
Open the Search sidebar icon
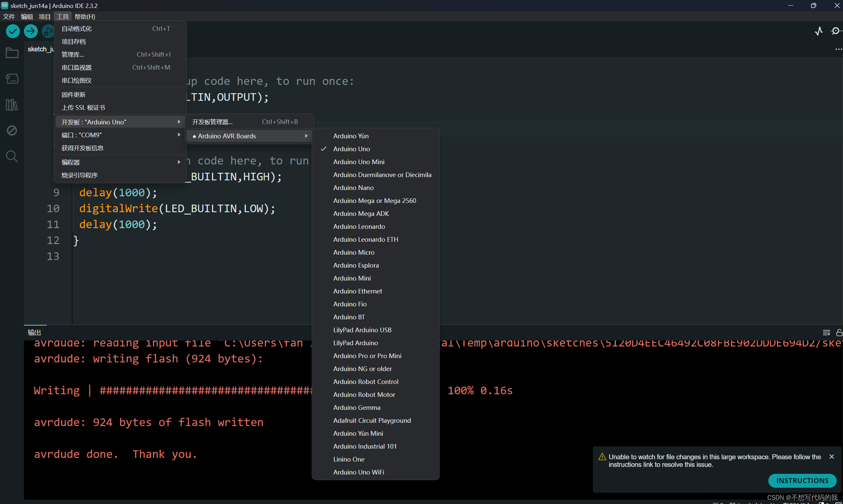click(x=12, y=156)
